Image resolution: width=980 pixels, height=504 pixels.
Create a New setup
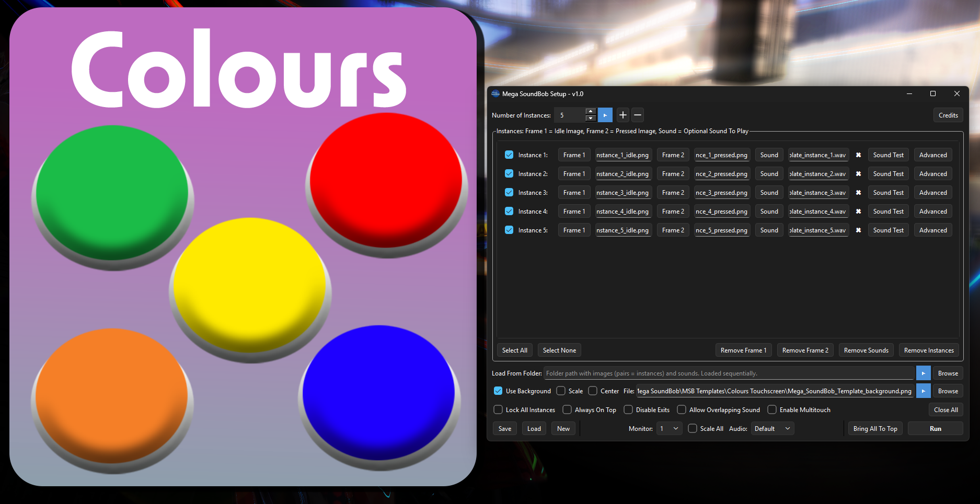tap(563, 429)
